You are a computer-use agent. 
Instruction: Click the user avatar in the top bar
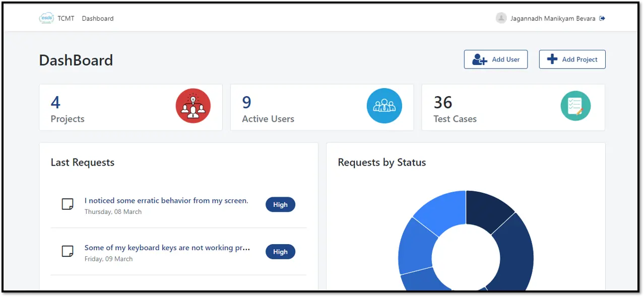tap(501, 18)
